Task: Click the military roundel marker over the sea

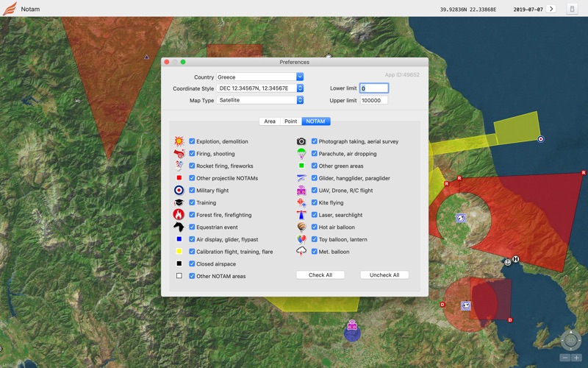Action: pyautogui.click(x=541, y=139)
